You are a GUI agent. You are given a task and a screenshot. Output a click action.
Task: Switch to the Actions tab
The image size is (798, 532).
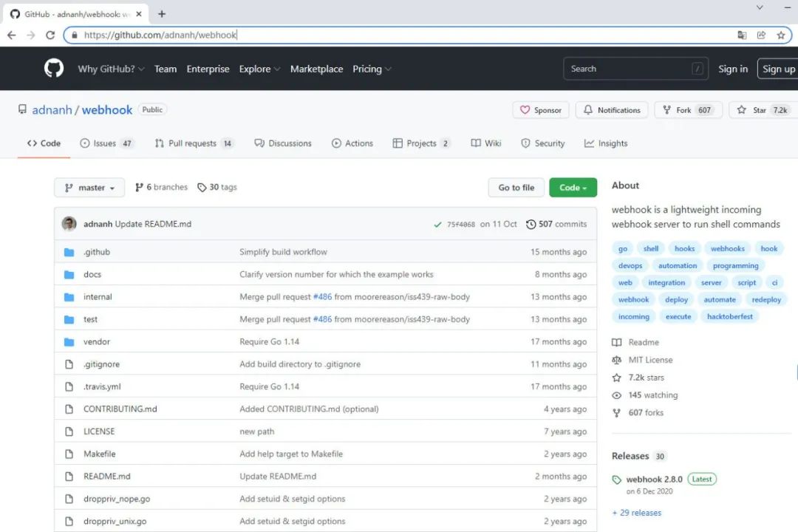(x=352, y=143)
